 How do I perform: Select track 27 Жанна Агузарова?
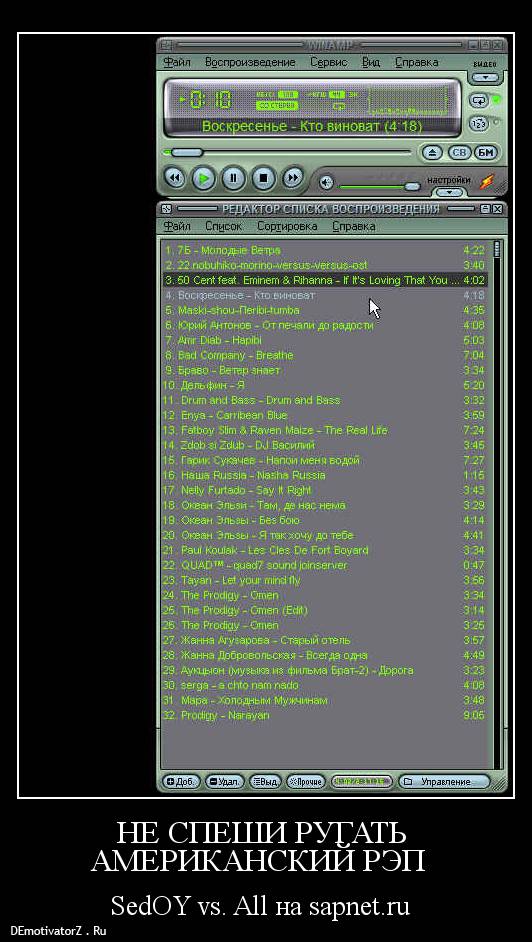[325, 641]
